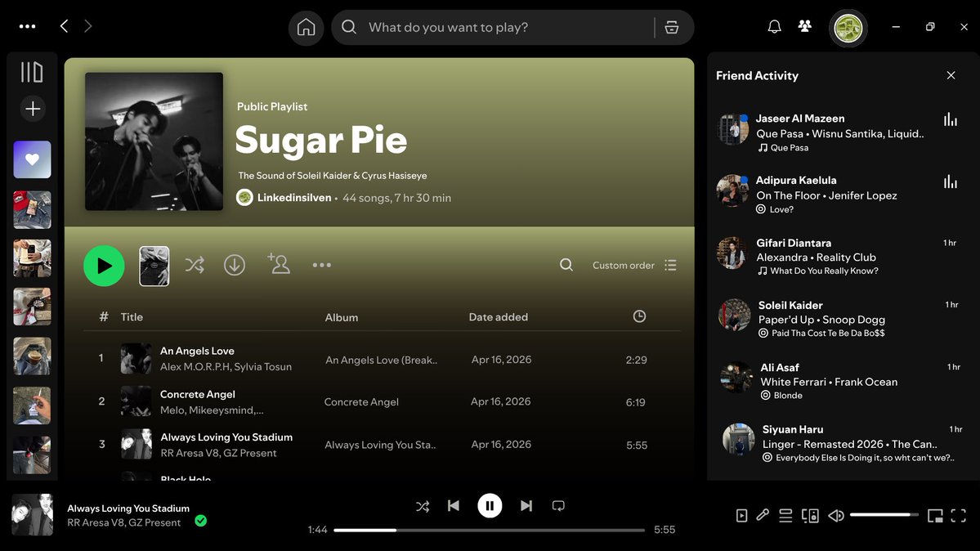Sort tracks by the duration clock icon
The height and width of the screenshot is (551, 980).
(x=639, y=316)
